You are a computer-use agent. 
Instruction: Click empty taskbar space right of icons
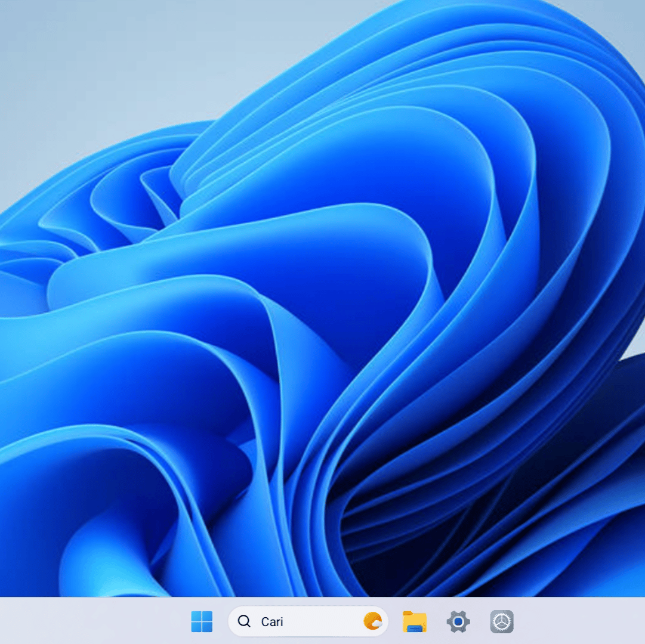(580, 621)
